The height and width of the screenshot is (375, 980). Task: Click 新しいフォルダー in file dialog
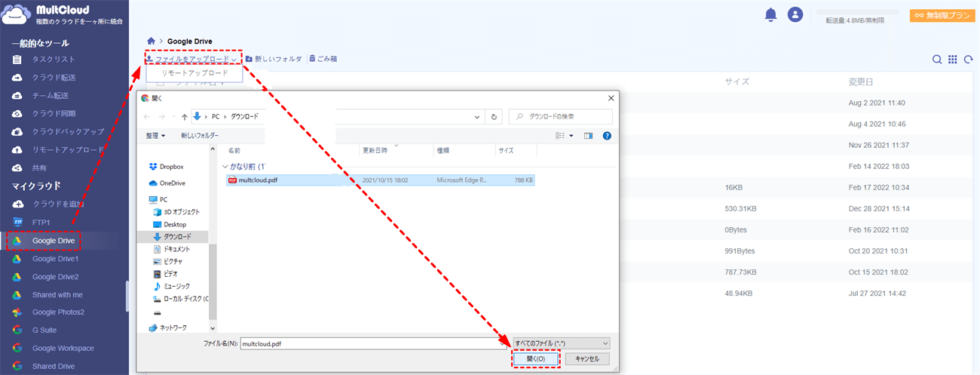[x=200, y=136]
